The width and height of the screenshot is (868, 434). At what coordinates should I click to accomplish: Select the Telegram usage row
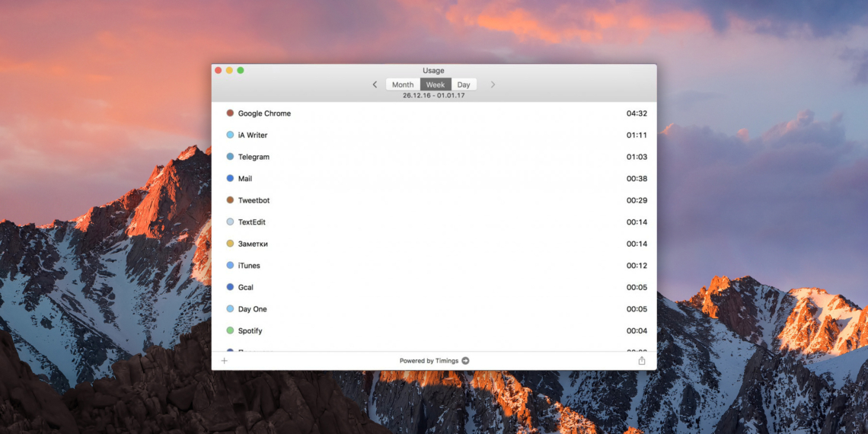click(x=434, y=157)
